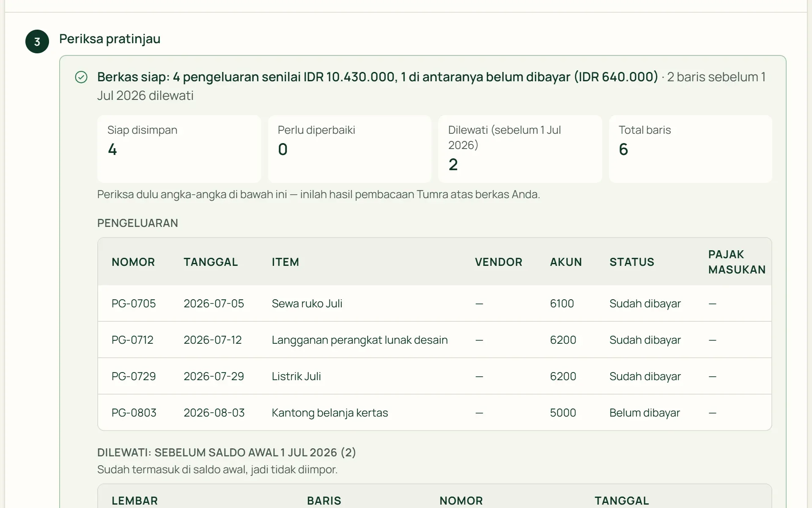Image resolution: width=812 pixels, height=508 pixels.
Task: Click the Perlu diperbaiki summary card
Action: coord(349,149)
